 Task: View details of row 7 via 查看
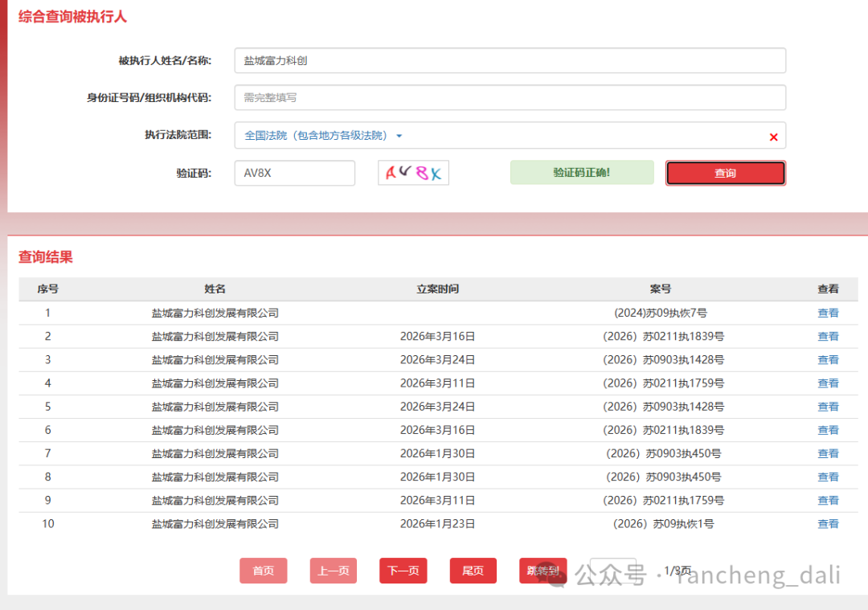[x=828, y=454]
